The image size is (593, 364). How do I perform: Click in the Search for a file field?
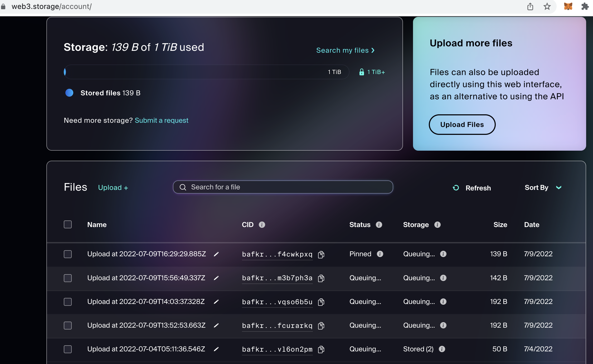pos(283,187)
